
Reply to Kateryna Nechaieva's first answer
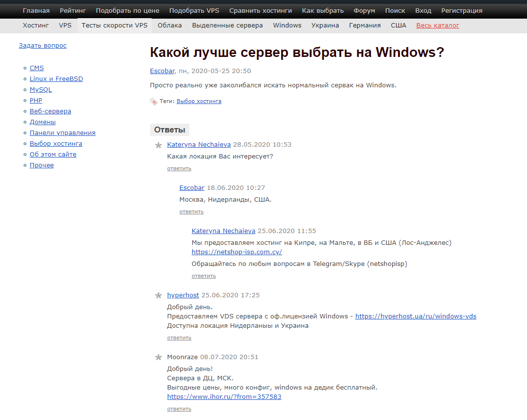(179, 168)
